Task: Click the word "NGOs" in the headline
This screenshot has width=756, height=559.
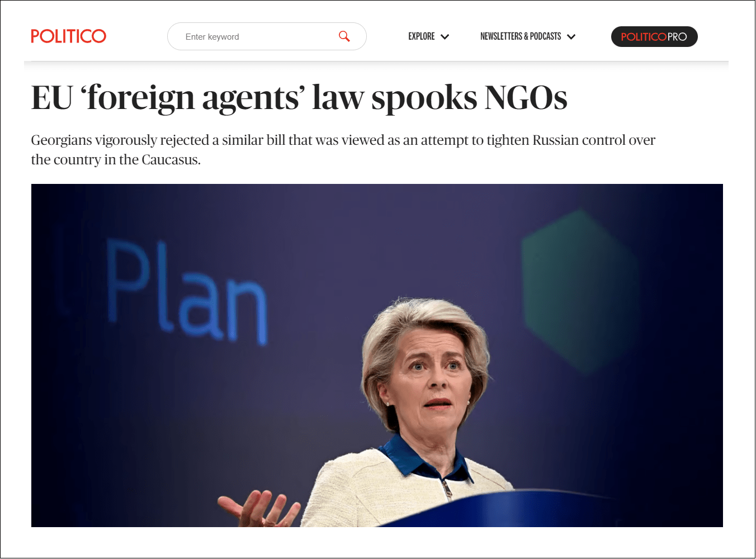Action: point(526,97)
